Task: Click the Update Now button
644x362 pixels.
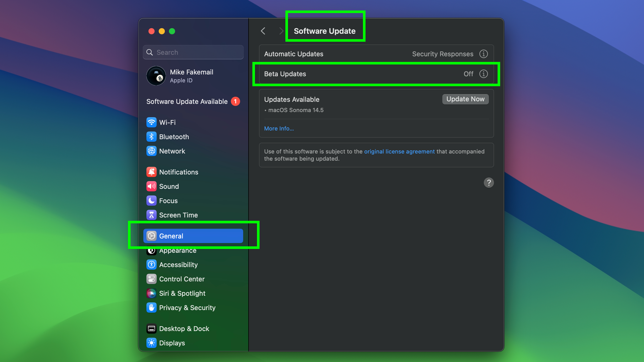Action: click(465, 99)
